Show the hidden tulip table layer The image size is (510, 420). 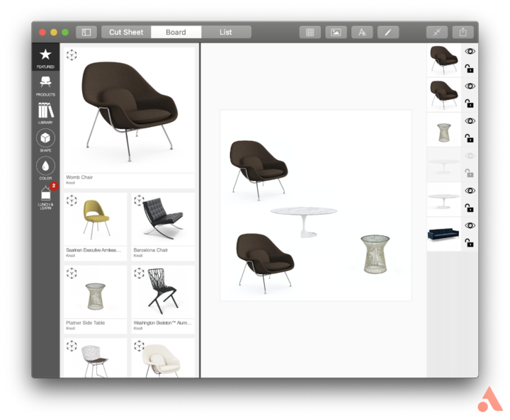coord(470,156)
